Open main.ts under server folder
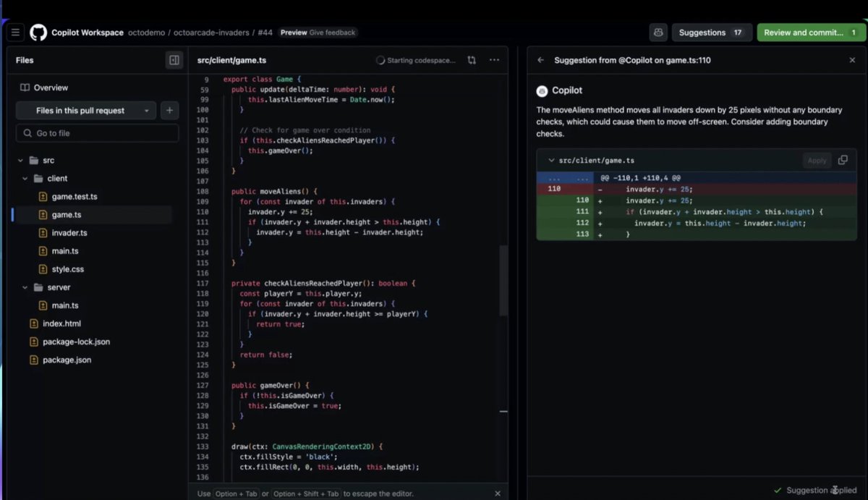868x500 pixels. (x=65, y=305)
